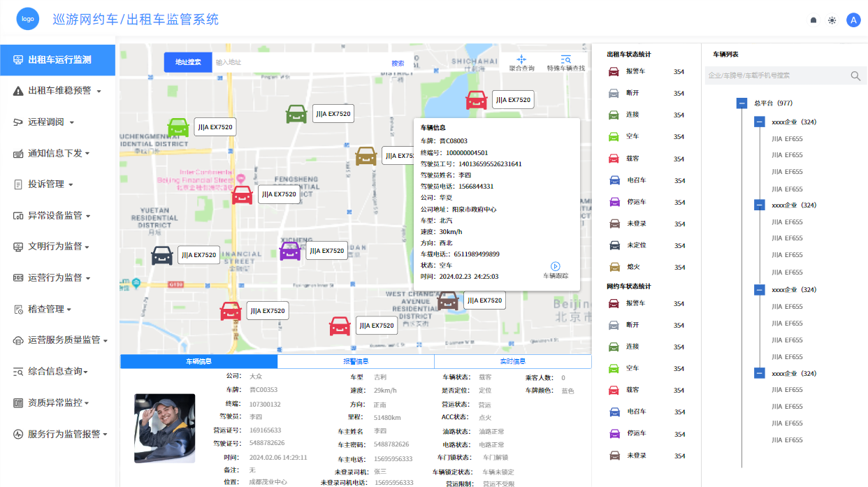Click the 地址搜索 blue button
This screenshot has height=487, width=868.
tap(188, 62)
